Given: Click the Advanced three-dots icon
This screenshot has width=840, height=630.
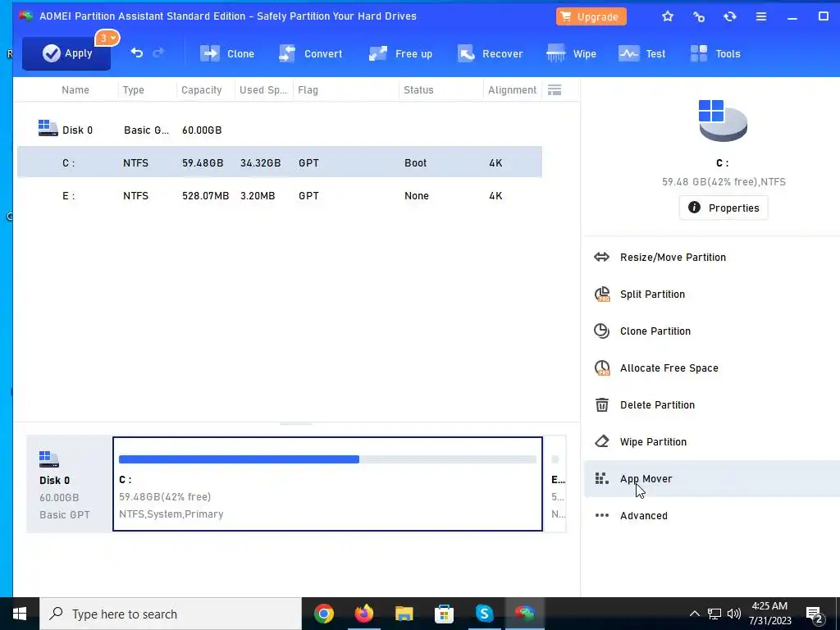Looking at the screenshot, I should [601, 515].
